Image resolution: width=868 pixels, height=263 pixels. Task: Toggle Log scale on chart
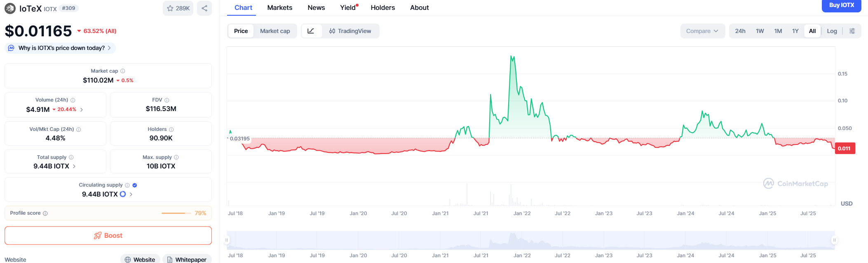point(832,31)
